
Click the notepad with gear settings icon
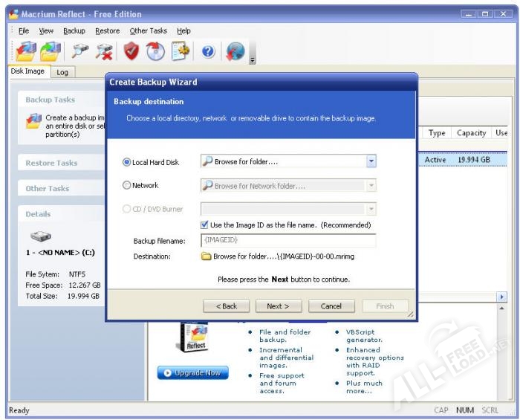point(180,51)
